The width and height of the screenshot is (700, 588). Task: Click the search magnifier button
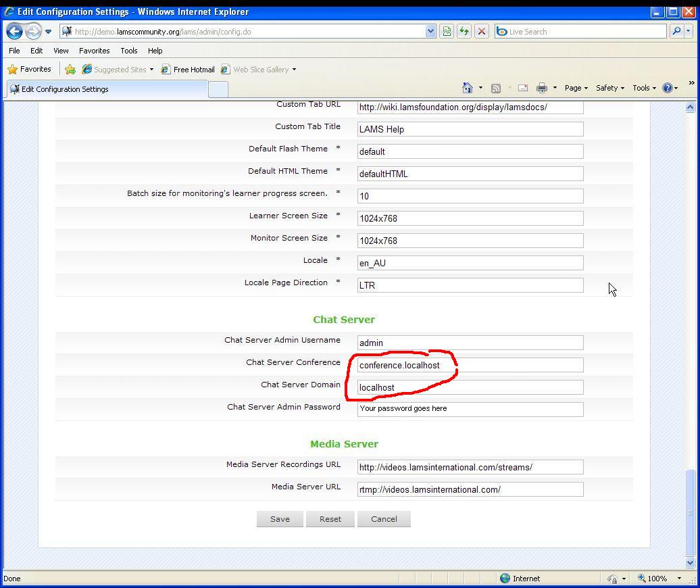click(x=676, y=32)
